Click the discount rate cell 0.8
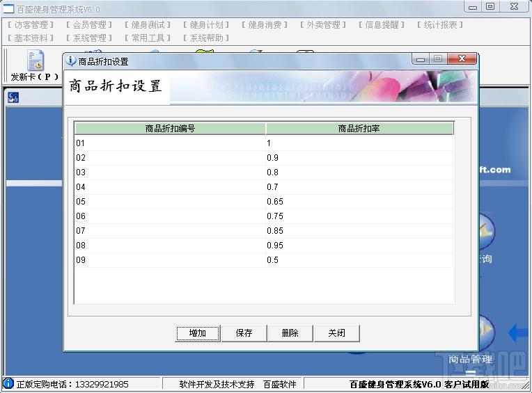This screenshot has height=393, width=532. point(359,173)
